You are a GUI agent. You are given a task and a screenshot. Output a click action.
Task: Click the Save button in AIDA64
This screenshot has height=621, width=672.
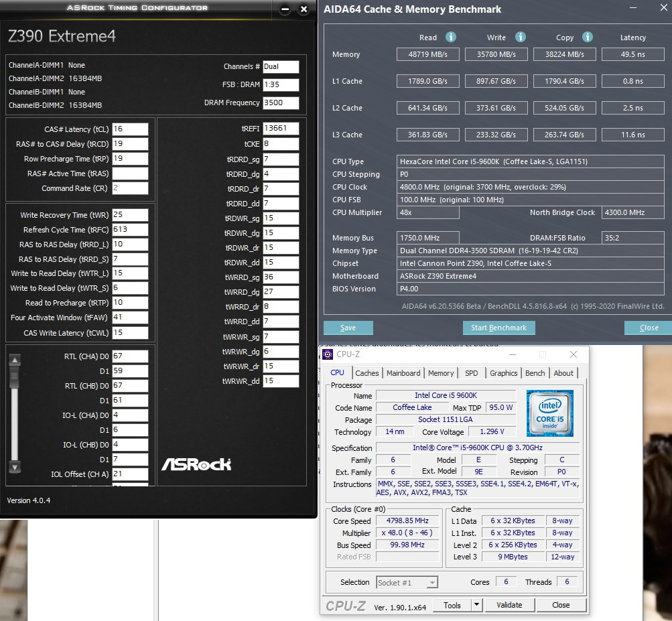click(348, 328)
